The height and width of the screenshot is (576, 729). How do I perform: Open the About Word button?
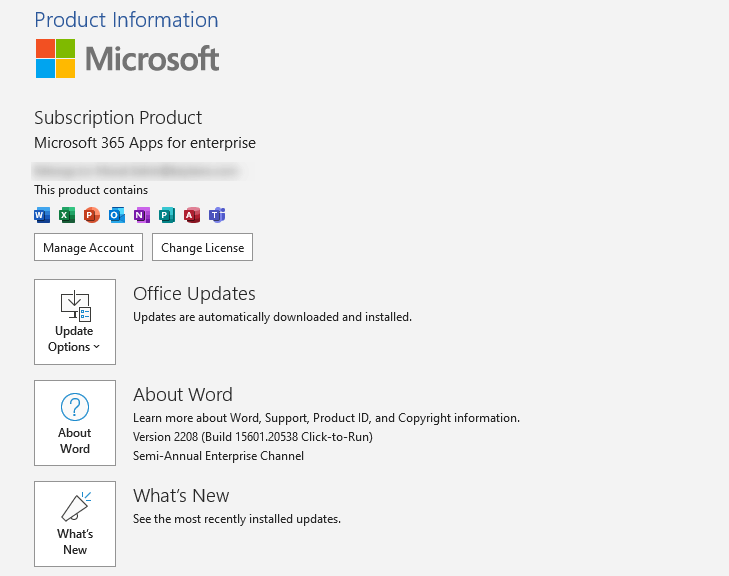pos(75,423)
